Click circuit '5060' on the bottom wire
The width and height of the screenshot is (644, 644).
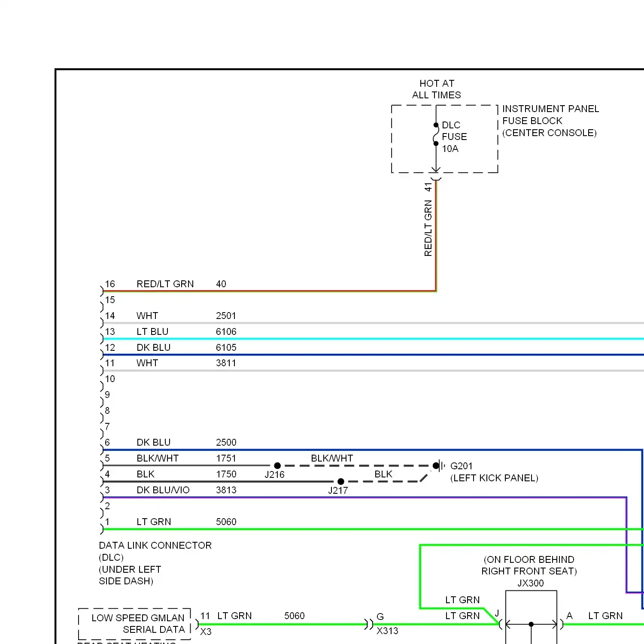294,616
